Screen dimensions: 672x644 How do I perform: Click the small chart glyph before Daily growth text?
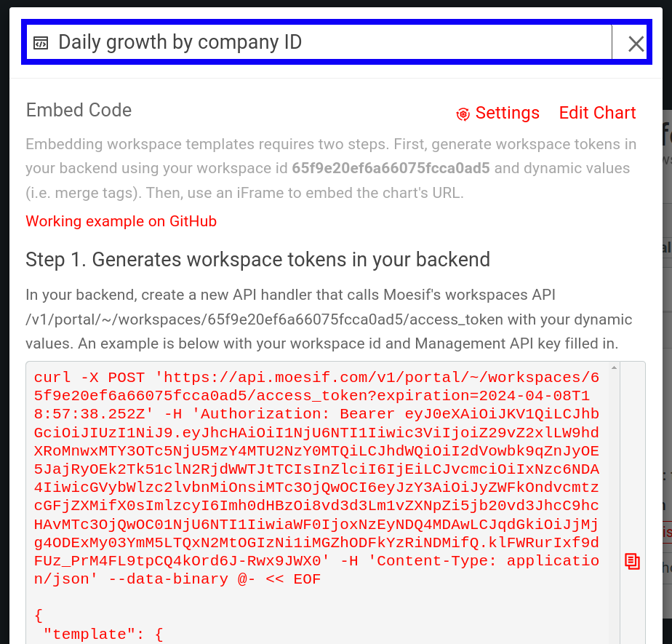pyautogui.click(x=41, y=41)
